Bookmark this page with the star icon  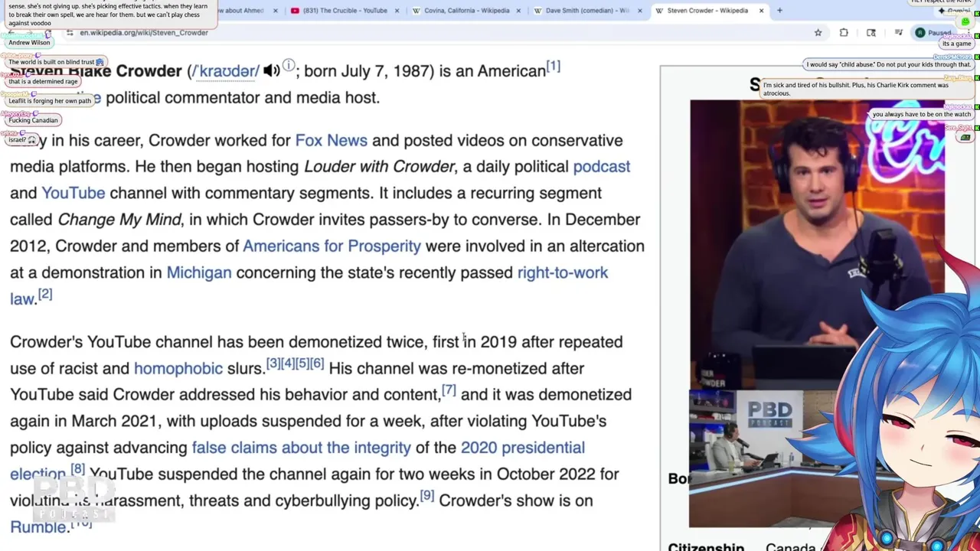[818, 33]
